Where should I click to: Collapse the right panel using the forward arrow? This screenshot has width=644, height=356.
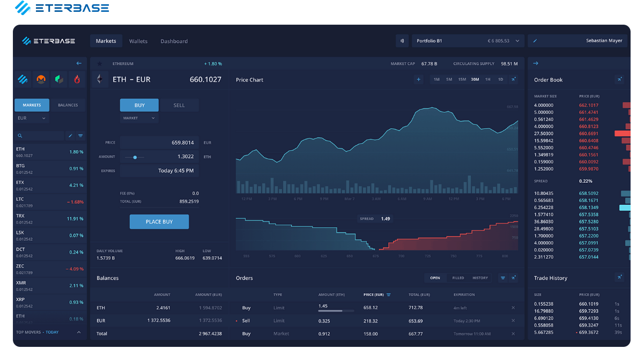pos(536,63)
